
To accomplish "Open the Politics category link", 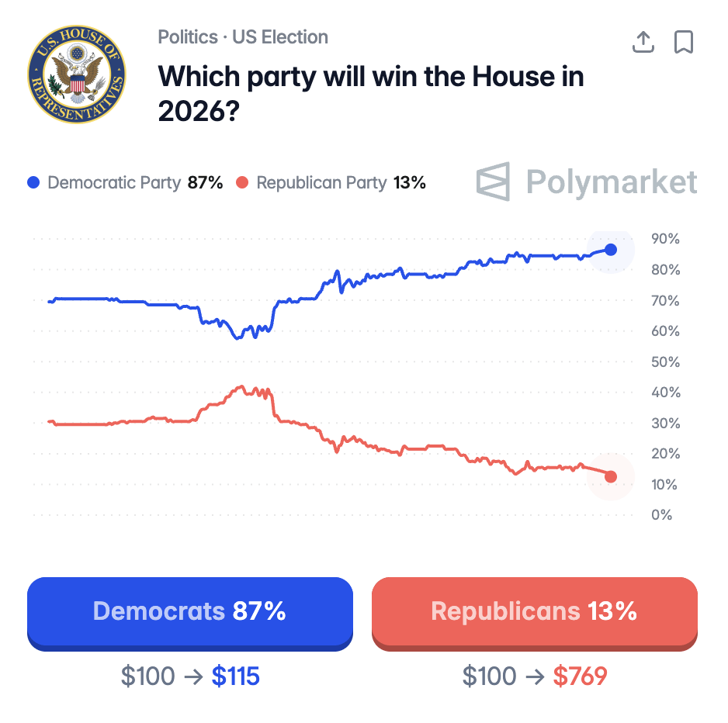I will pos(186,37).
